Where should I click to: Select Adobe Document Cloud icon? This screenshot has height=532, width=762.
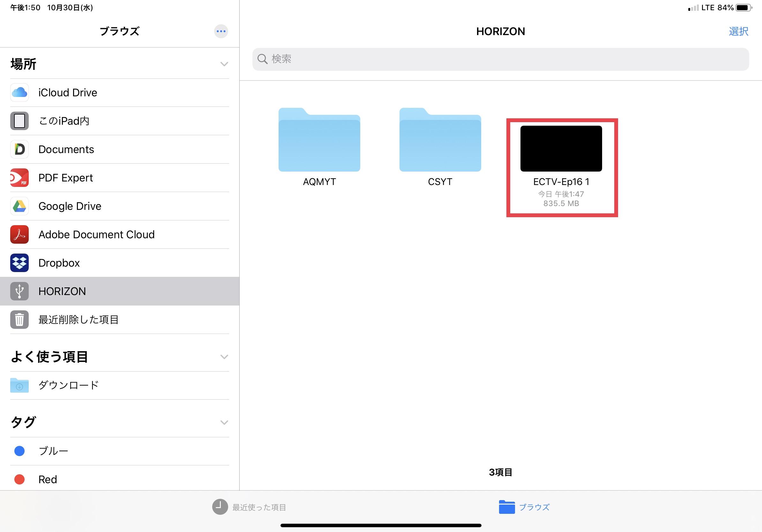click(x=19, y=234)
